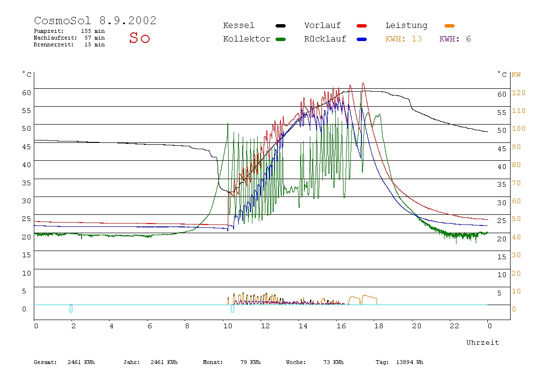Click the 'Woche: 73 KWh' value

(x=315, y=362)
